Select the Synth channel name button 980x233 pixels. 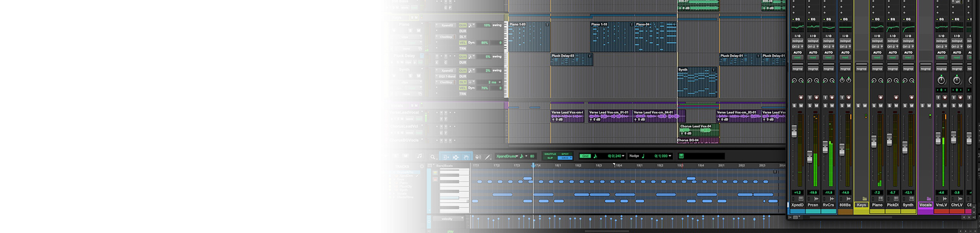(908, 205)
